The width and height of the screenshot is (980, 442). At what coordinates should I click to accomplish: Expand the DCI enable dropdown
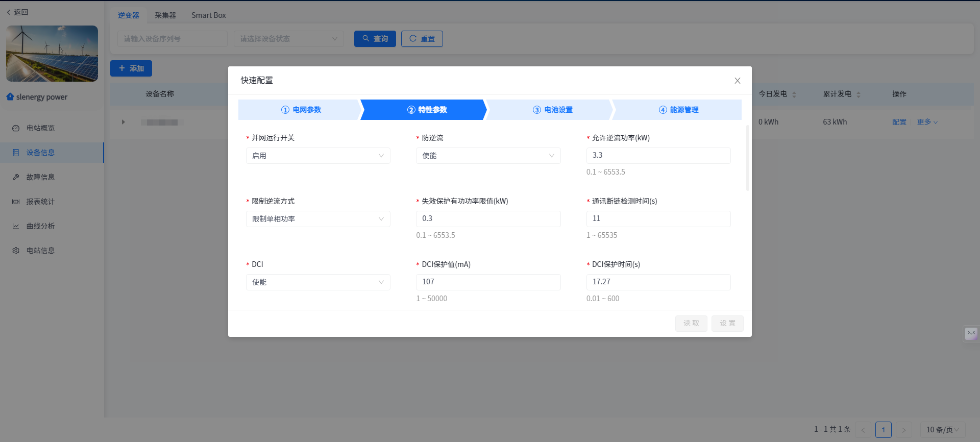pyautogui.click(x=317, y=282)
